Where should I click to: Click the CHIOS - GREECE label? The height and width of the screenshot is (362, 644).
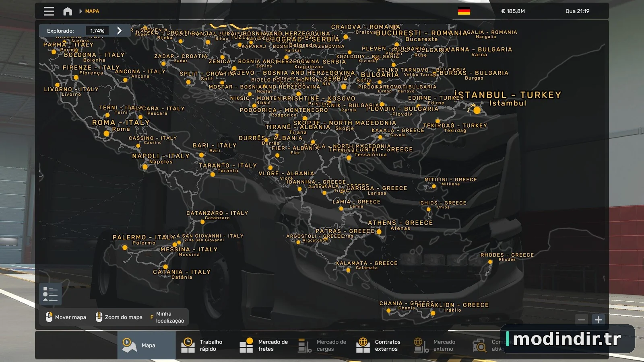tap(443, 203)
